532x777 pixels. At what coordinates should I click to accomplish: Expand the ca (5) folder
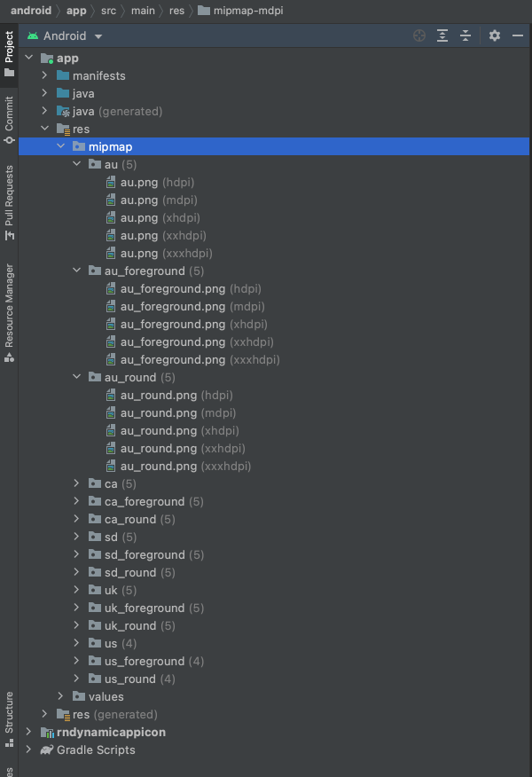point(77,483)
